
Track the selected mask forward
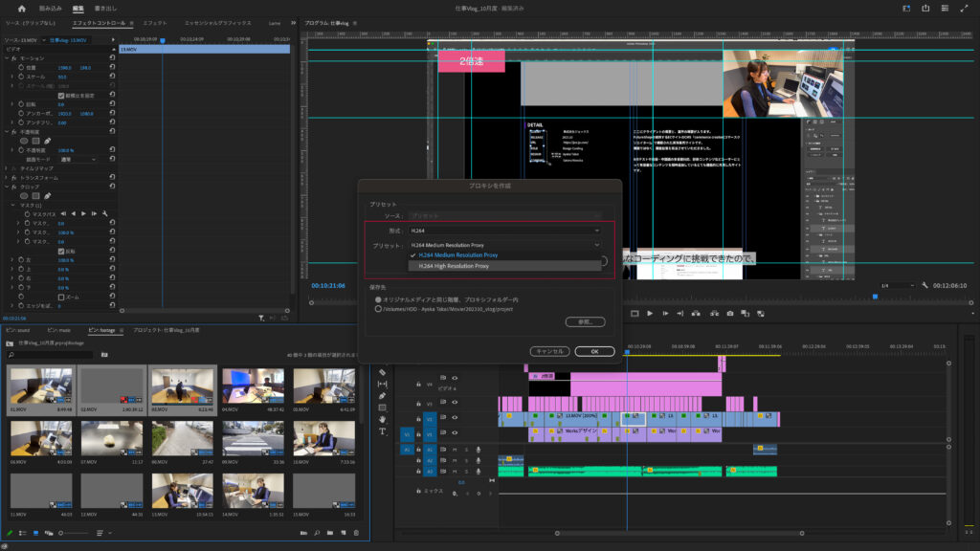tap(84, 213)
